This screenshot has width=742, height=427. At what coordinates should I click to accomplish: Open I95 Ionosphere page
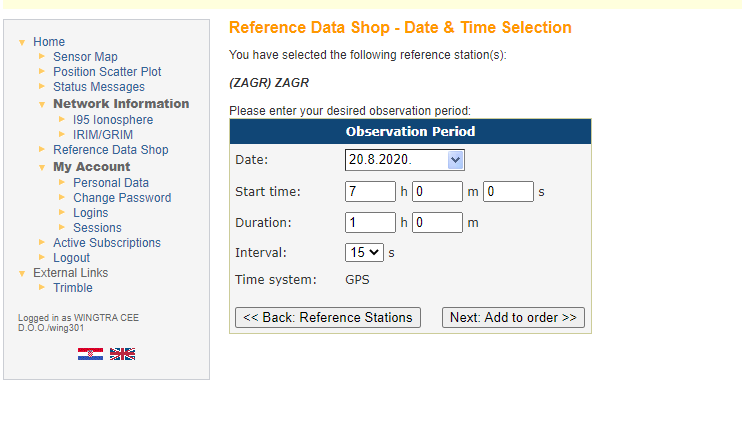coord(113,120)
